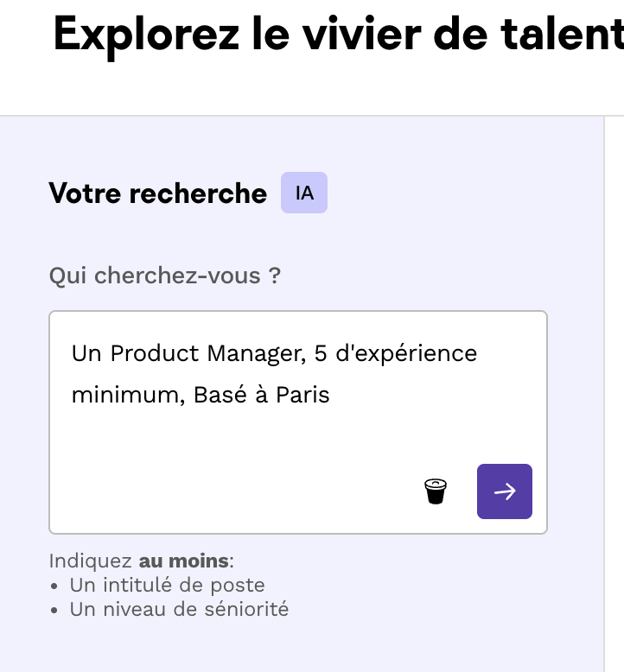This screenshot has width=624, height=672.
Task: Click the word 'séniorité' in the hints
Action: [x=249, y=609]
